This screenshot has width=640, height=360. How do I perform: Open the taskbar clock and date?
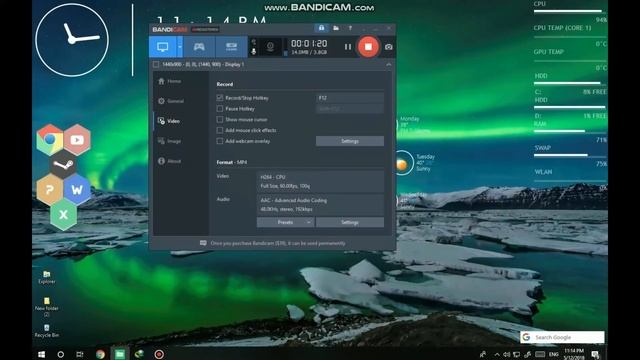tap(574, 354)
